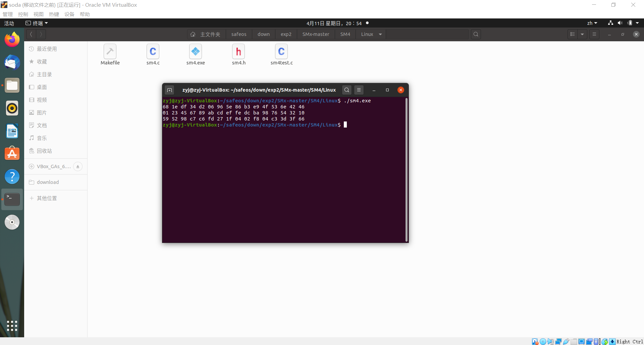Navigate to safeos in path bar
Screen dimensions: 644x345
tap(239, 34)
